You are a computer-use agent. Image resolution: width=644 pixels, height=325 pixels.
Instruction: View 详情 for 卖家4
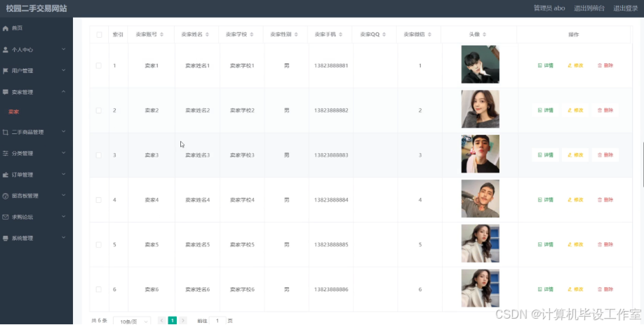pyautogui.click(x=545, y=200)
